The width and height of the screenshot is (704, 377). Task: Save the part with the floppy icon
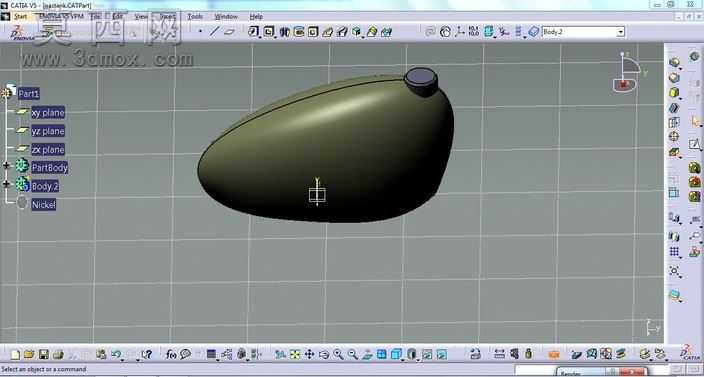coord(44,355)
